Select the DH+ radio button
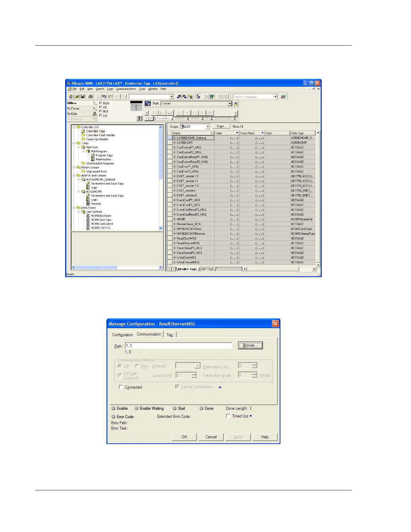The height and width of the screenshot is (532, 411). click(x=137, y=366)
